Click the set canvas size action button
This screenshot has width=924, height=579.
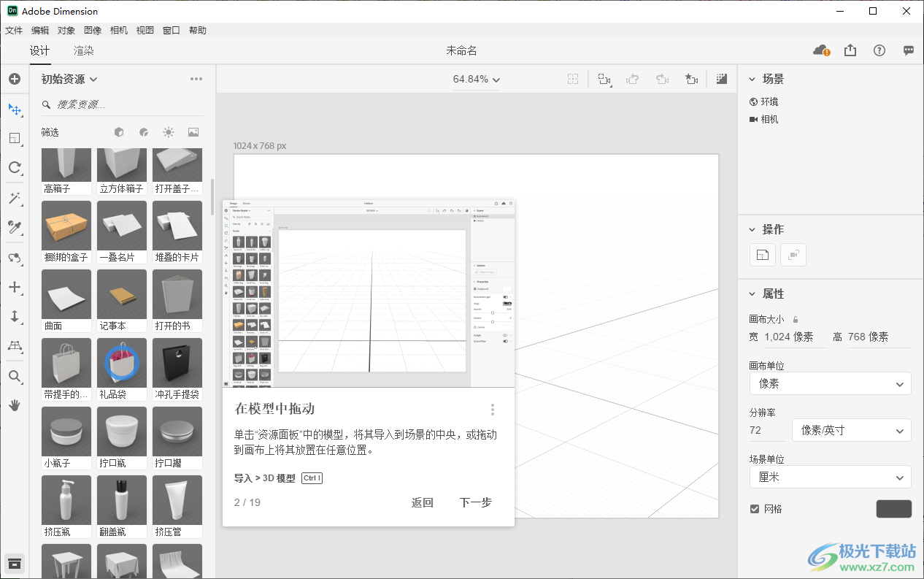tap(762, 254)
